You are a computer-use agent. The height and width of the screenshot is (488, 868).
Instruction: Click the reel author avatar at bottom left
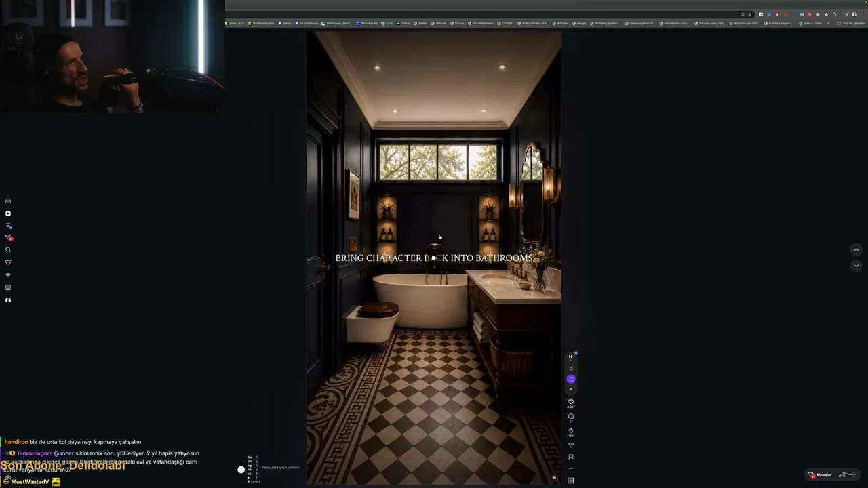pyautogui.click(x=241, y=469)
